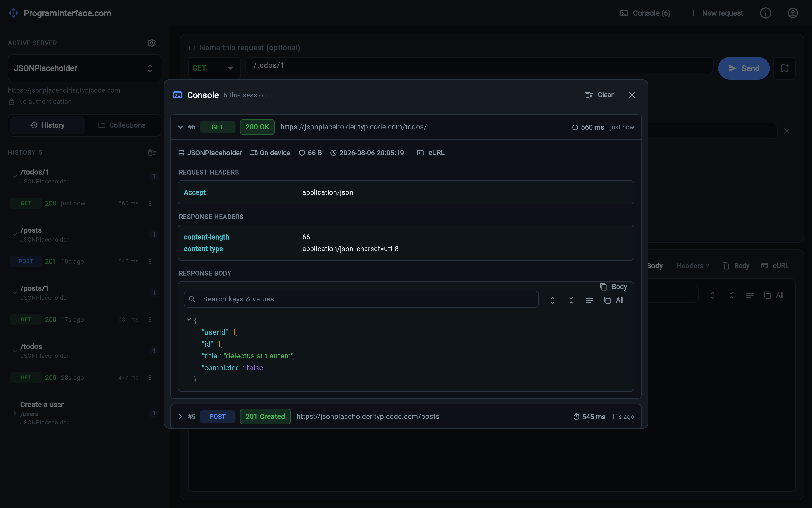Expand all JSON nodes in console body

tap(552, 300)
